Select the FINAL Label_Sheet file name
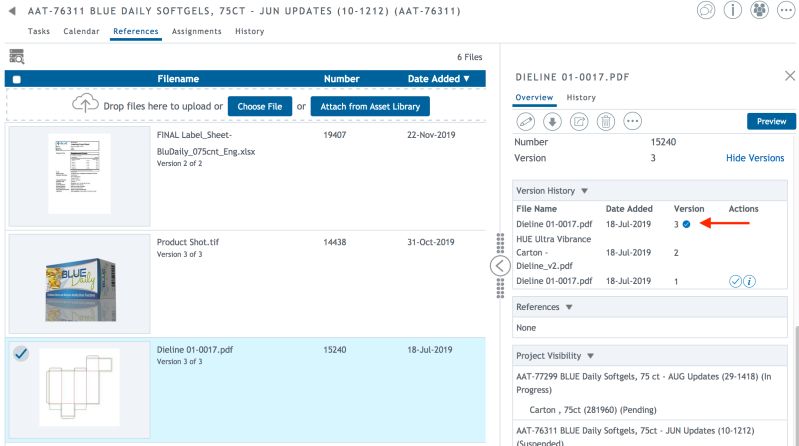Screen dimensions: 799x446 [206, 143]
